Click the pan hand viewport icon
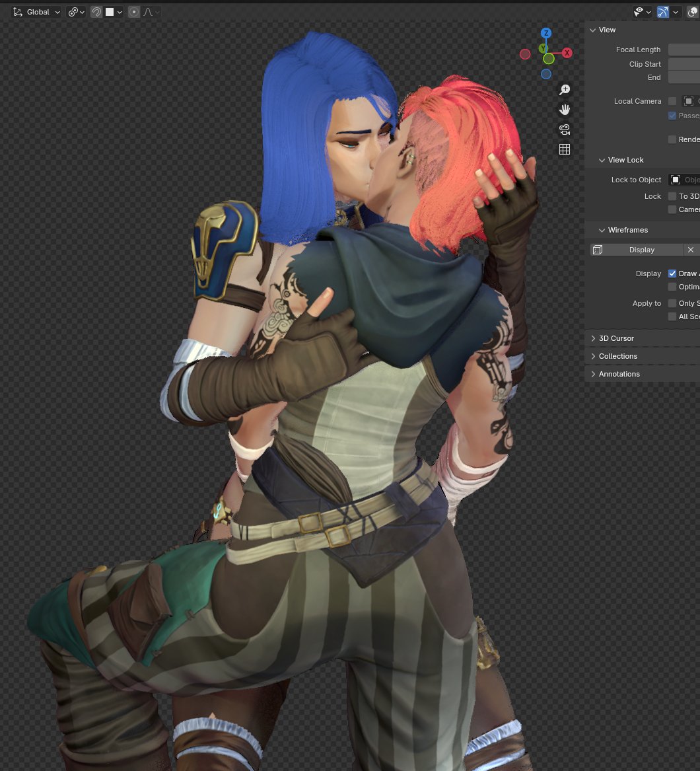Viewport: 700px width, 771px height. 565,109
